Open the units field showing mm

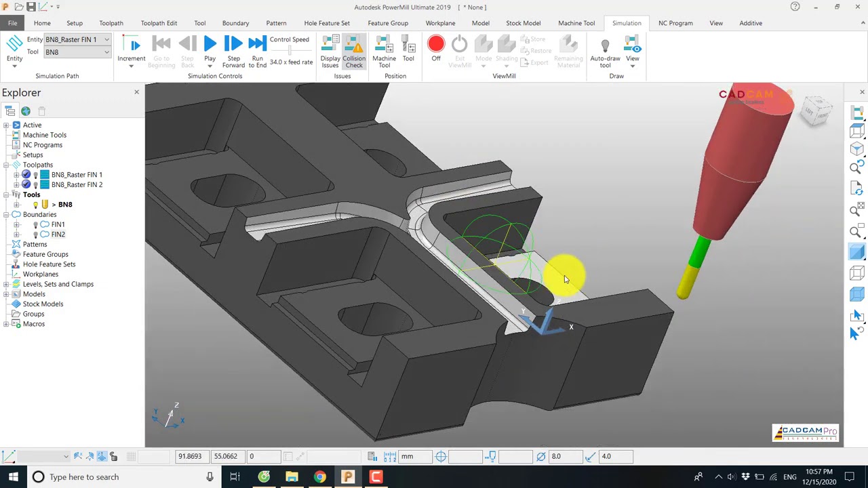point(415,457)
